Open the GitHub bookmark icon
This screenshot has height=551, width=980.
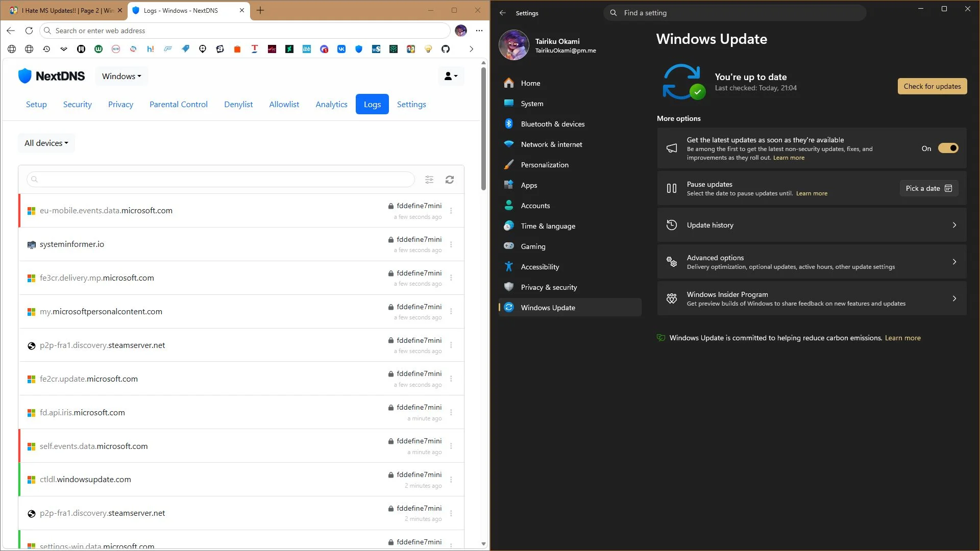[446, 49]
